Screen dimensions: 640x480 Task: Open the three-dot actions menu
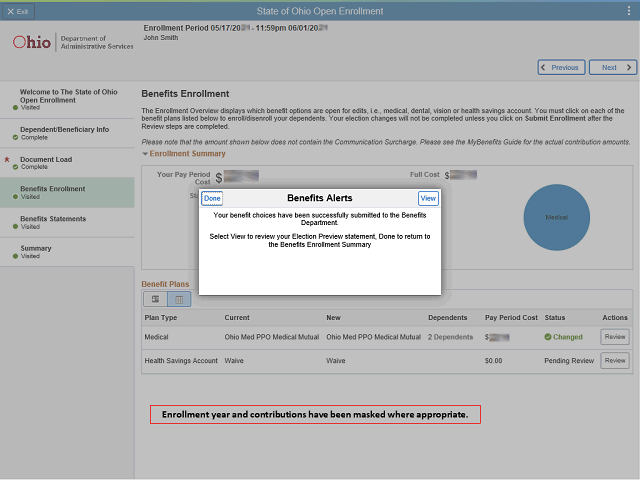pos(629,11)
